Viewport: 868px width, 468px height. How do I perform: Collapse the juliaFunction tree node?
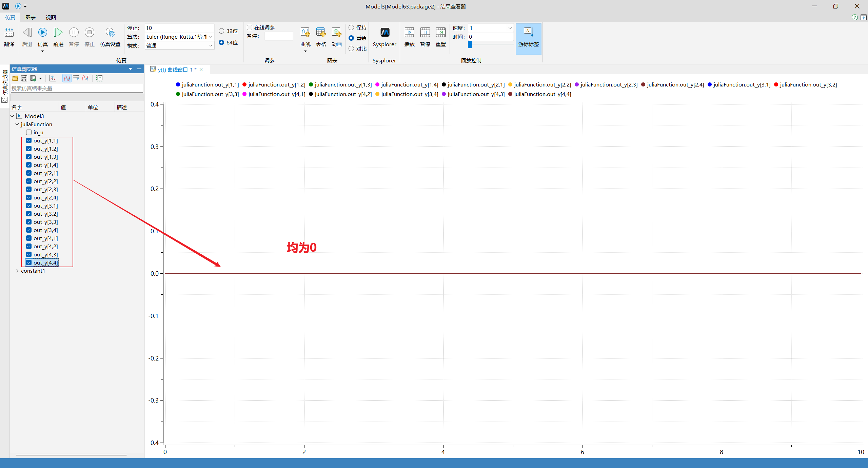17,124
